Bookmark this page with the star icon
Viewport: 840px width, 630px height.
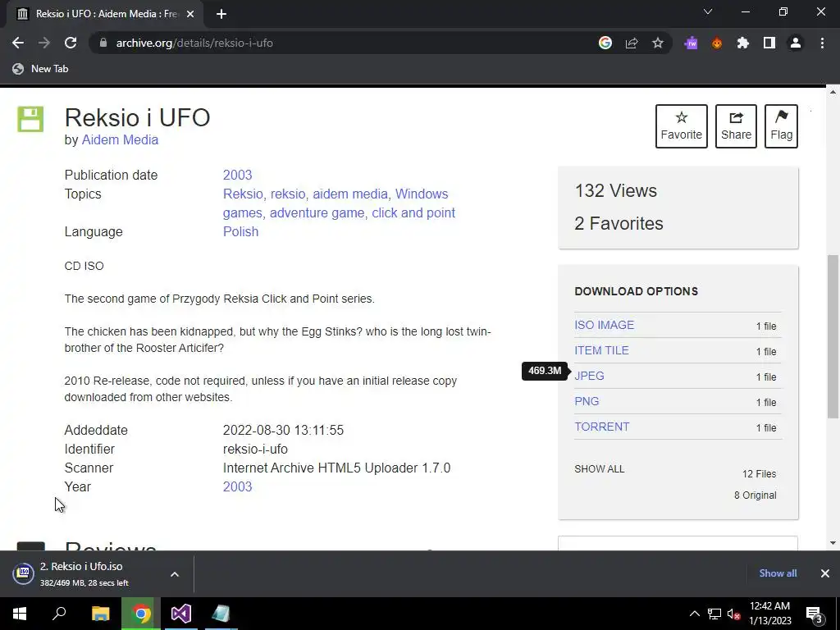pos(658,43)
